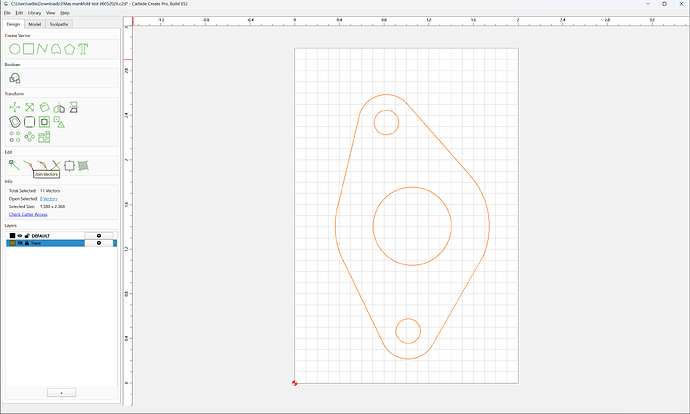The height and width of the screenshot is (414, 690).
Task: Select the Create Circle tool
Action: (15, 49)
